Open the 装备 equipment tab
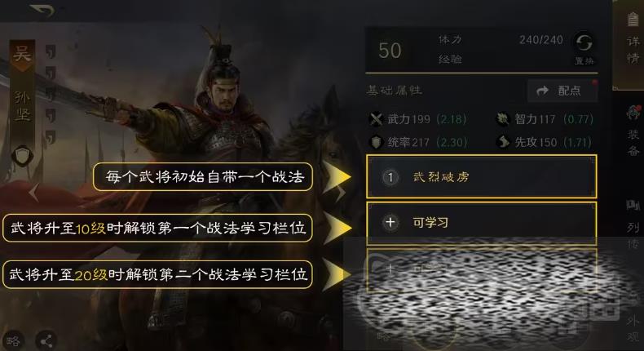This screenshot has width=644, height=351. [633, 131]
